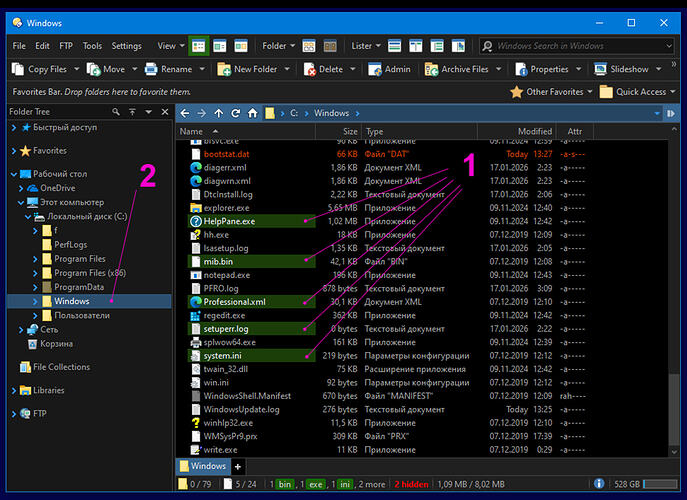Click the Rename toolbar icon

pyautogui.click(x=151, y=69)
